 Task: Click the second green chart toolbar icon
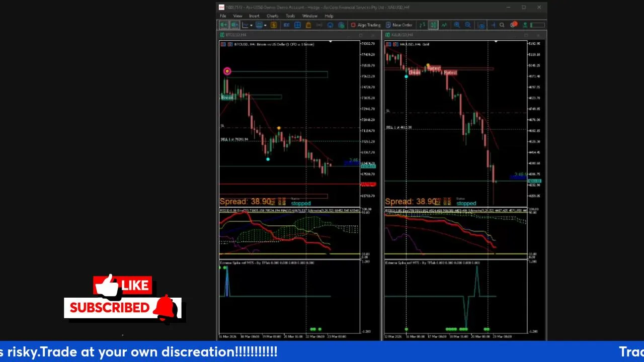coord(234,25)
